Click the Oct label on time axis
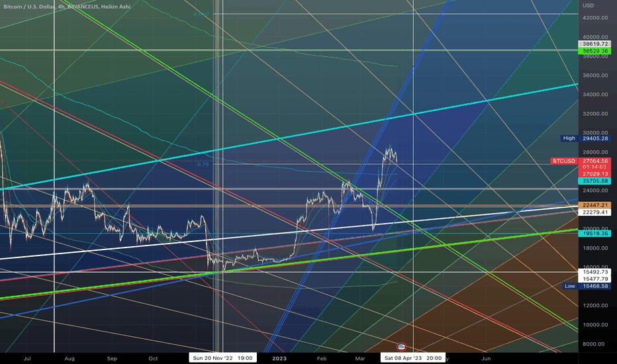This screenshot has height=364, width=617. click(x=153, y=359)
